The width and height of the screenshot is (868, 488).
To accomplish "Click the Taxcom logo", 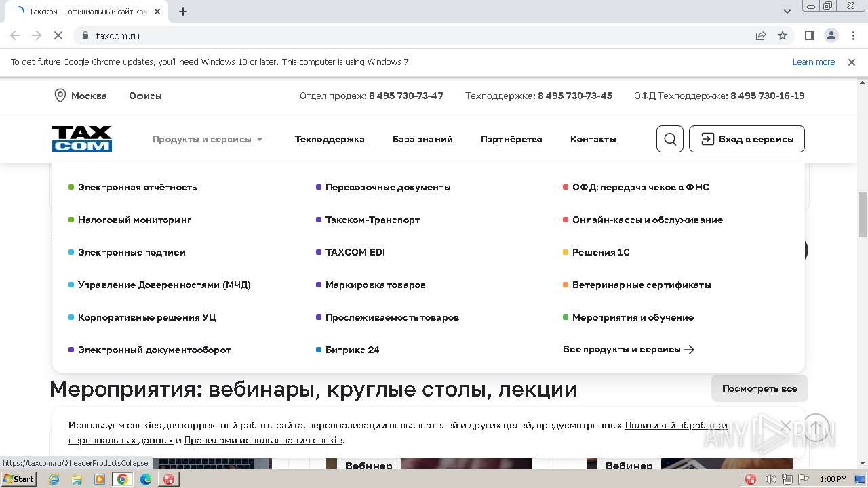I will click(x=82, y=139).
